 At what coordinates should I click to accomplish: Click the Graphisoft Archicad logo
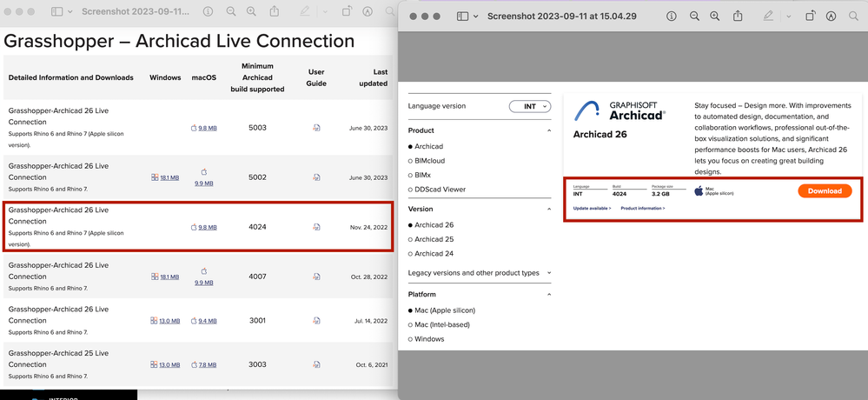point(620,111)
